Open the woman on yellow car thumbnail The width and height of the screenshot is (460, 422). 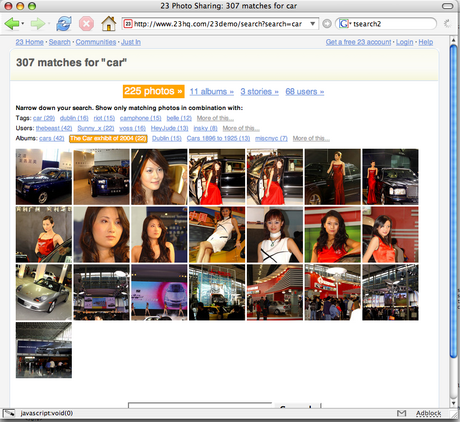217,234
